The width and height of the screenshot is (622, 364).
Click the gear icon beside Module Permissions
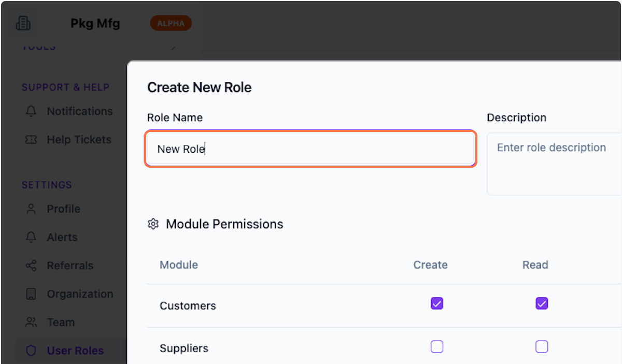(152, 224)
